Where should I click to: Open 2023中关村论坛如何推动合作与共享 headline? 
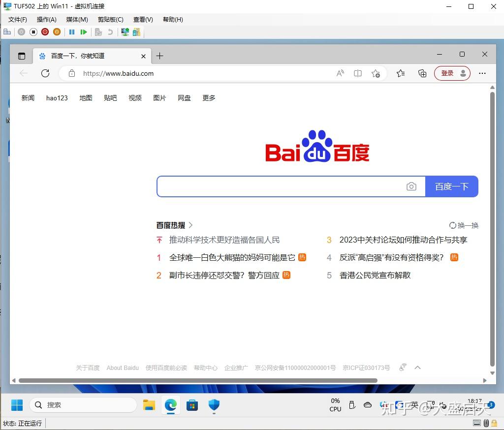point(403,240)
